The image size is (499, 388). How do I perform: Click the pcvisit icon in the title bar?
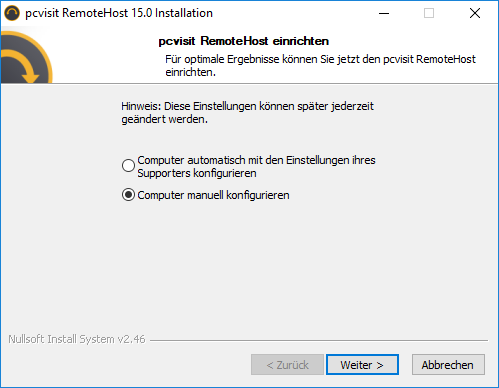point(12,13)
